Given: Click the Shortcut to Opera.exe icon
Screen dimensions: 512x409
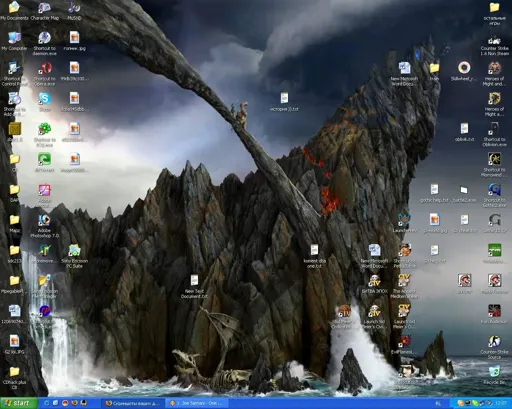Looking at the screenshot, I should click(x=45, y=74).
